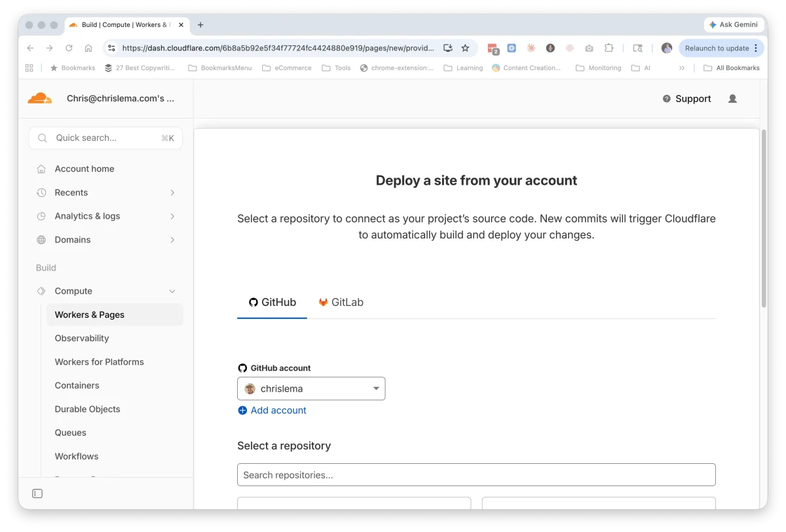Expand the Analytics & logs chevron
786x532 pixels.
click(x=172, y=216)
